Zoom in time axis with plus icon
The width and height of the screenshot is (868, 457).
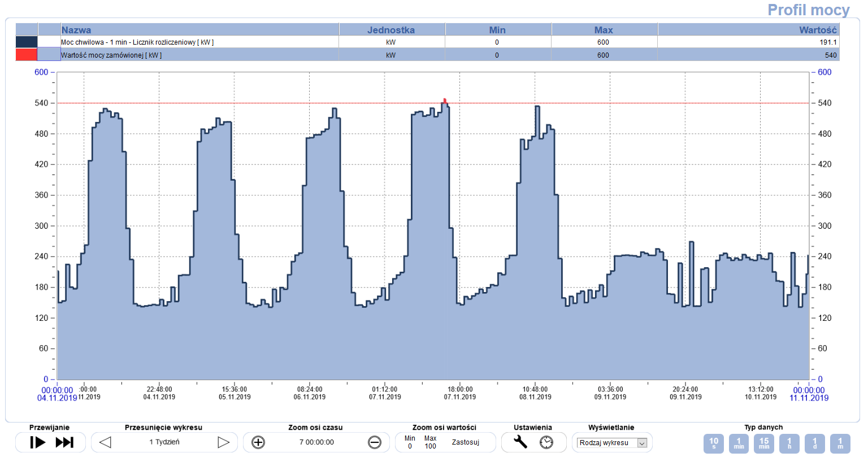pyautogui.click(x=258, y=442)
